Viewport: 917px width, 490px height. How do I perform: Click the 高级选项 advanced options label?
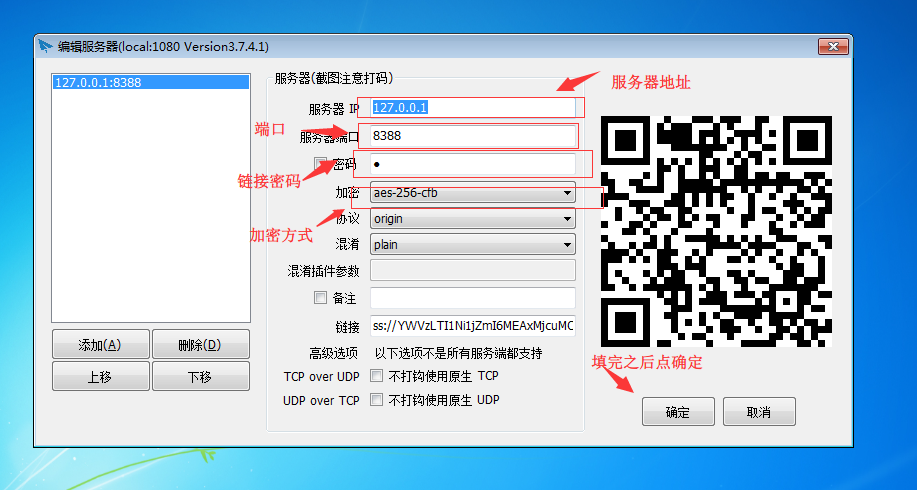(x=333, y=353)
